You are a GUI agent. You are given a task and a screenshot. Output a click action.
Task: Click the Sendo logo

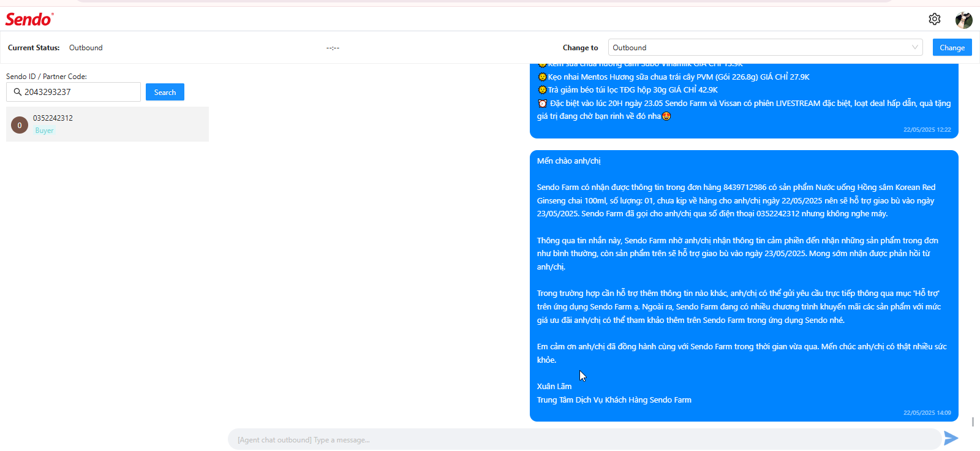29,19
